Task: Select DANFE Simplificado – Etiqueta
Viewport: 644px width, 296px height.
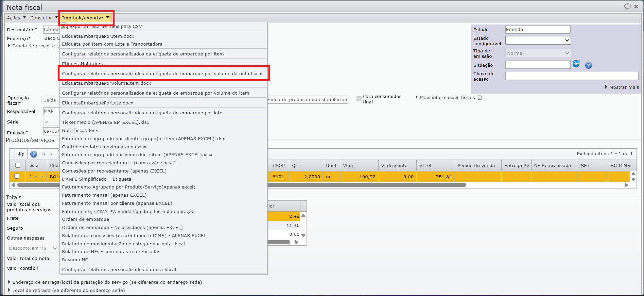Action: click(x=163, y=179)
